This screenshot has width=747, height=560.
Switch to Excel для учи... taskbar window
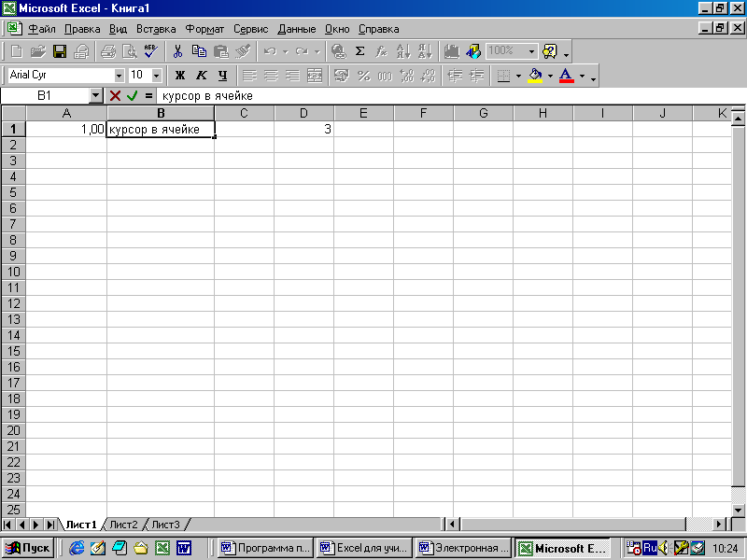pos(363,548)
